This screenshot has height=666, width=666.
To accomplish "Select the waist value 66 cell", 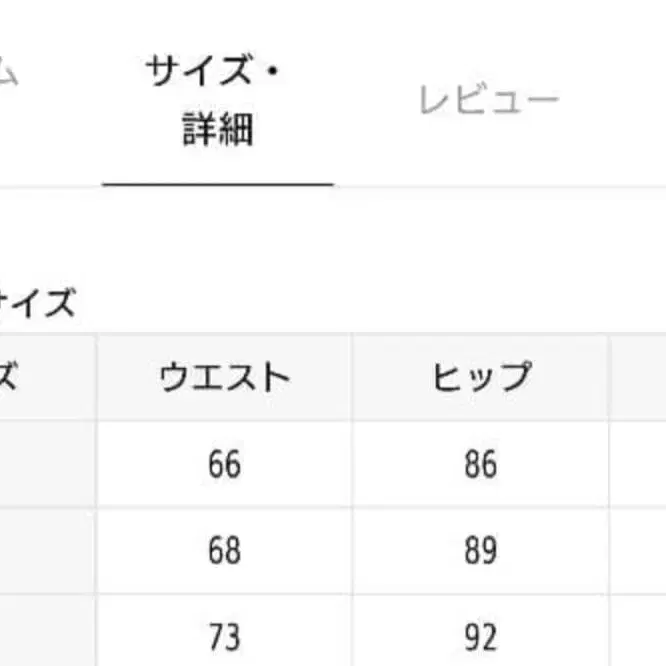I will pyautogui.click(x=225, y=464).
